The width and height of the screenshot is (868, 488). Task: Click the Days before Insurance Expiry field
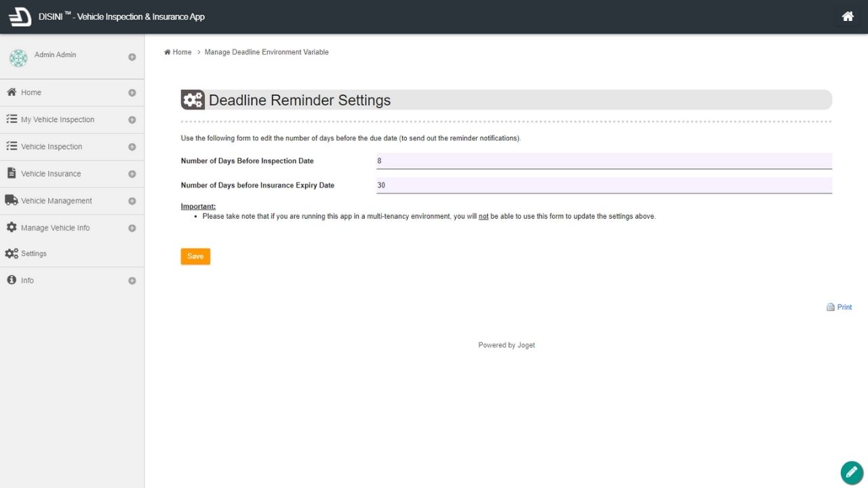coord(604,185)
